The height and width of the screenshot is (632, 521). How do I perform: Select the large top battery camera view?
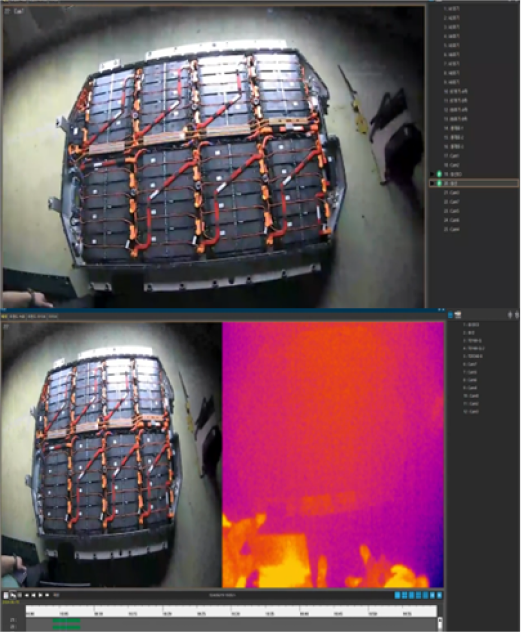click(x=213, y=156)
